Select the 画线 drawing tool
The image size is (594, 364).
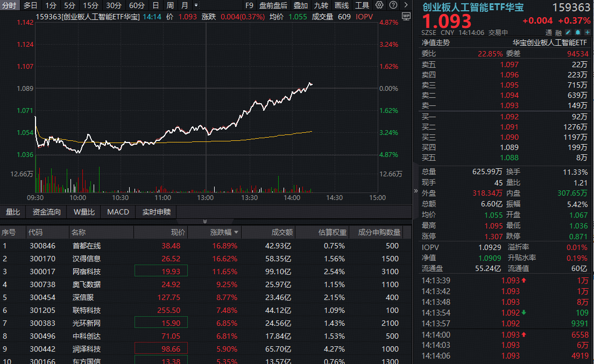pyautogui.click(x=342, y=5)
